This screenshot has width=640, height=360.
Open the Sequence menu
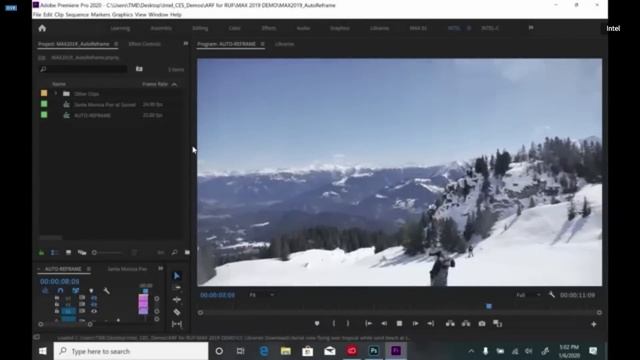pos(77,15)
